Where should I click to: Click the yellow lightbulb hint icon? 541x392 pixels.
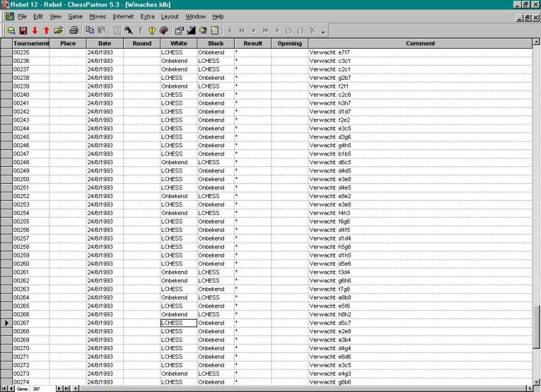(152, 30)
